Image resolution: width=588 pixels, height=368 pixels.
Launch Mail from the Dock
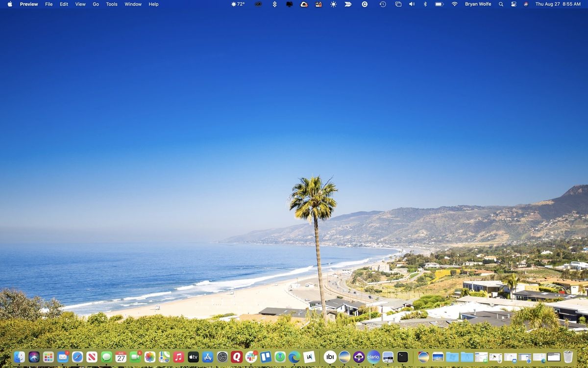[63, 357]
